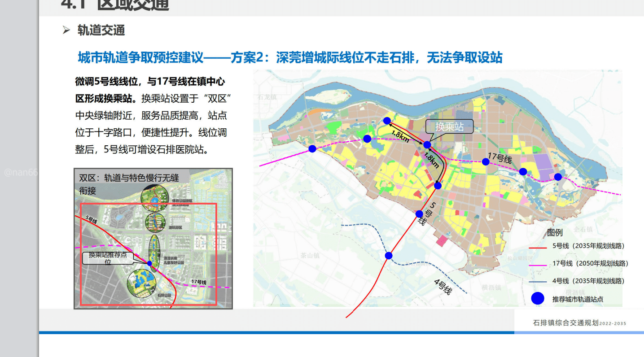
Task: Click the 4号线 label beside the dashed blue line
Action: (442, 286)
